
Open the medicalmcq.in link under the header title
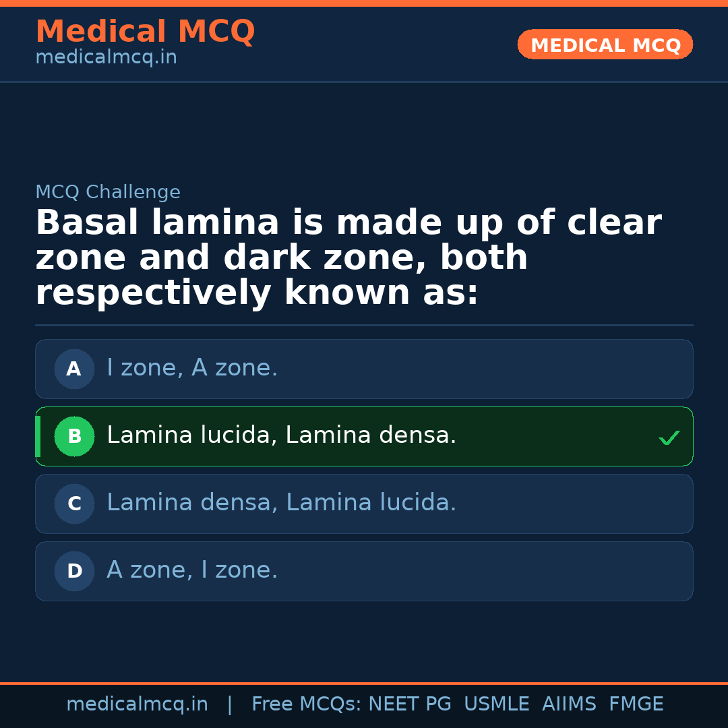[106, 58]
